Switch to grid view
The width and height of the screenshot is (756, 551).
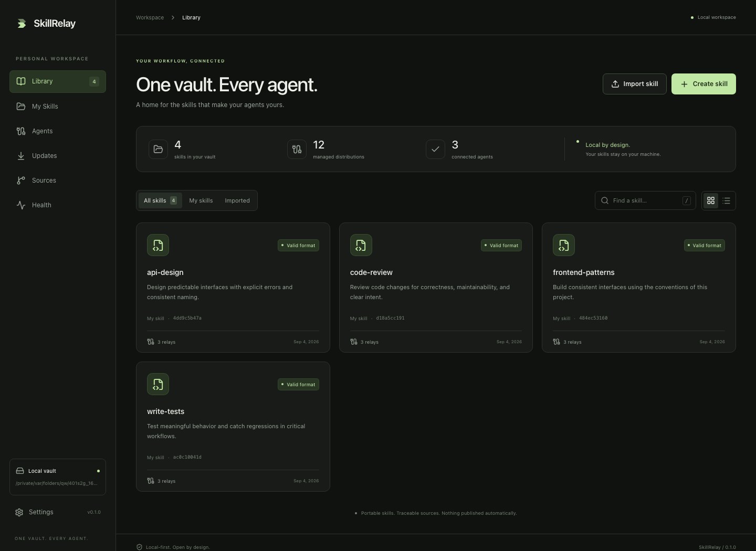(x=711, y=200)
